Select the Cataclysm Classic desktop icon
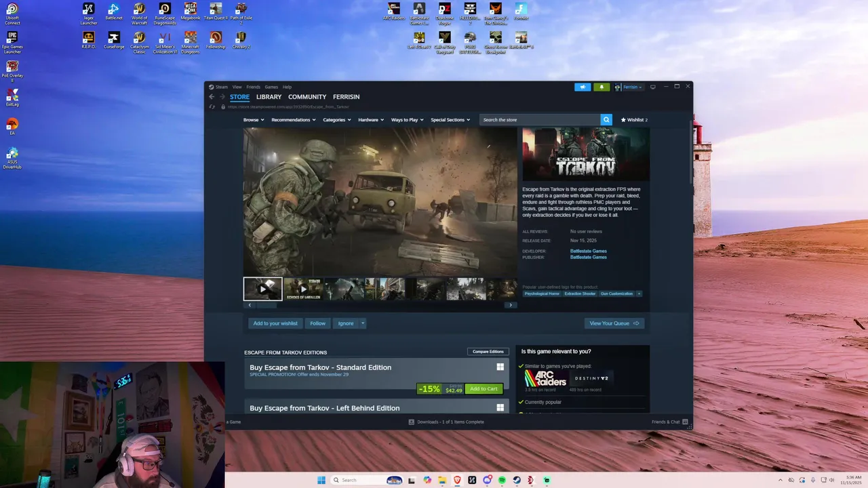 tap(139, 42)
